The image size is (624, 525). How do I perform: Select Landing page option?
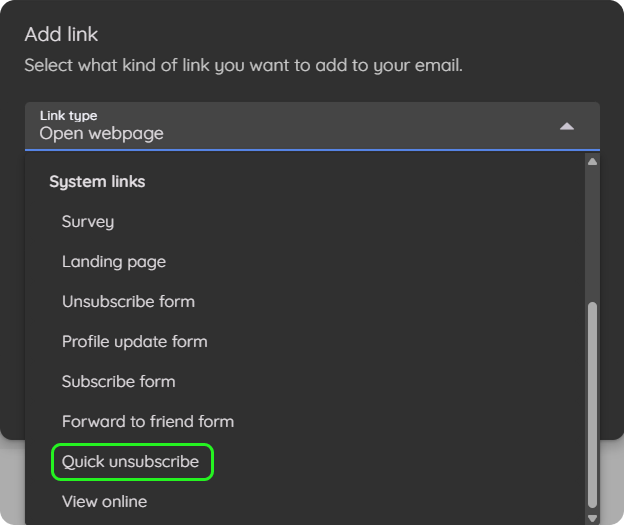coord(305,262)
